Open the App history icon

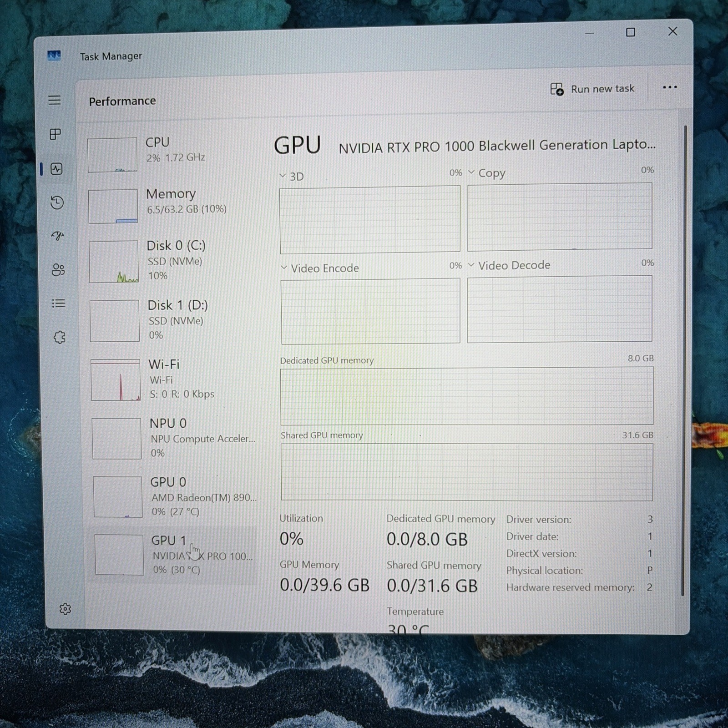coord(57,202)
